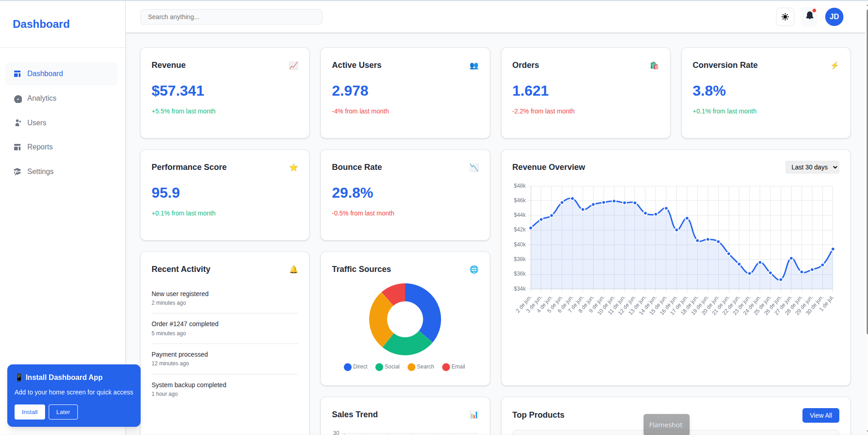868x435 pixels.
Task: Click the Performance Score star icon
Action: tap(294, 168)
